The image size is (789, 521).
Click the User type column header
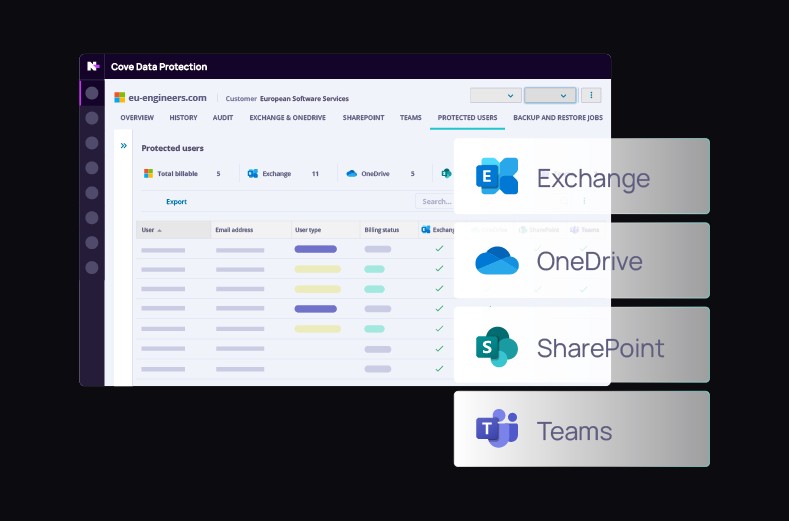click(326, 230)
